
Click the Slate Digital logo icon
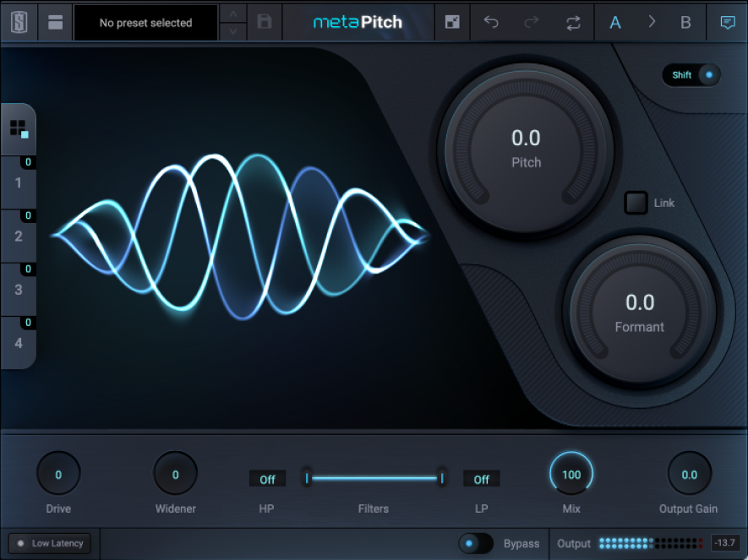(x=19, y=22)
